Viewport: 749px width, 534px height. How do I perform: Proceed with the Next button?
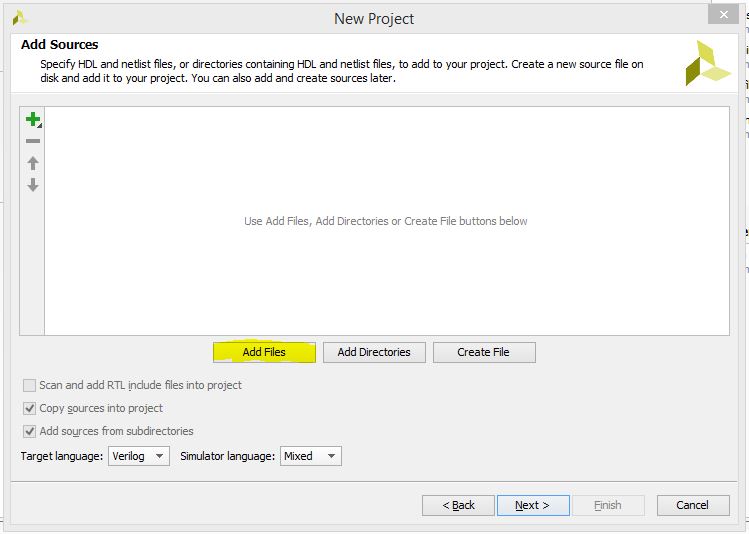tap(532, 505)
